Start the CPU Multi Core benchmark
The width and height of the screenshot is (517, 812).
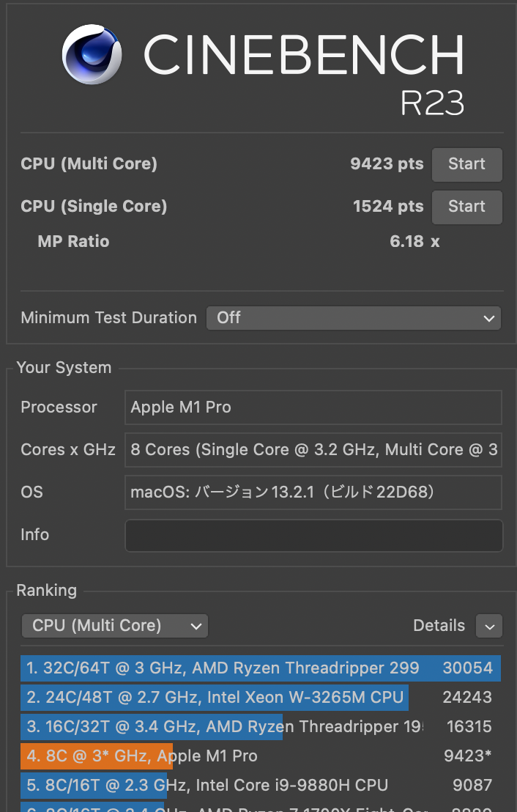pyautogui.click(x=466, y=164)
